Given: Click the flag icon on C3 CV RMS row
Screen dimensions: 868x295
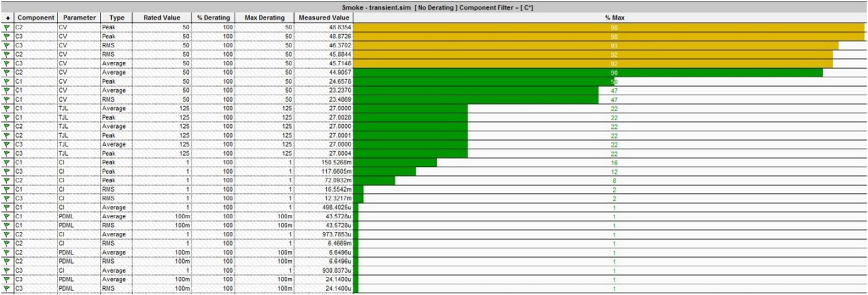Looking at the screenshot, I should tap(7, 45).
